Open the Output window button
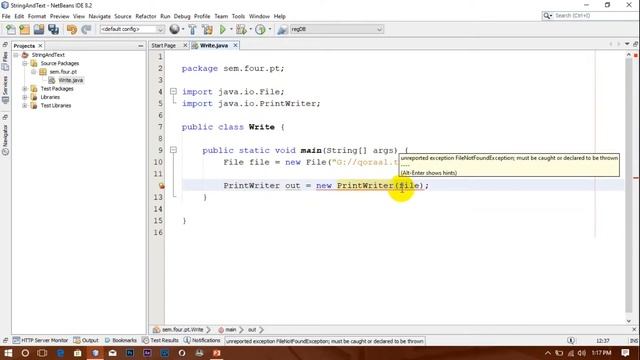The image size is (640, 360). [86, 340]
